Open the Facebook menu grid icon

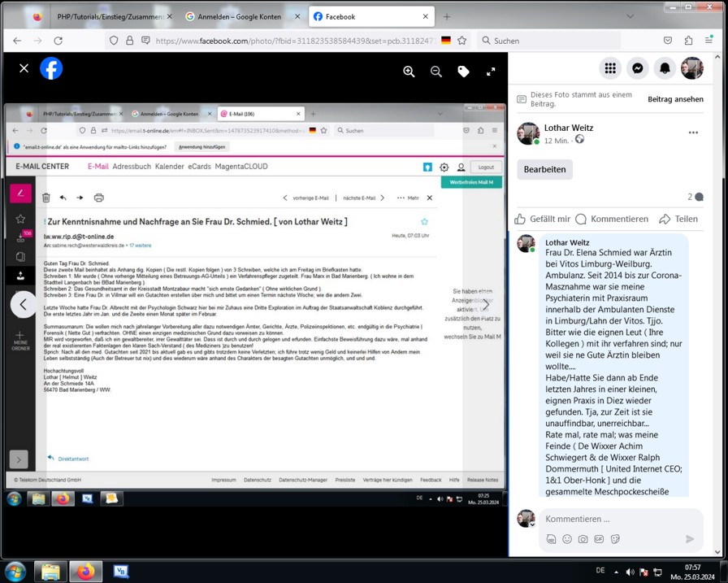pyautogui.click(x=610, y=68)
